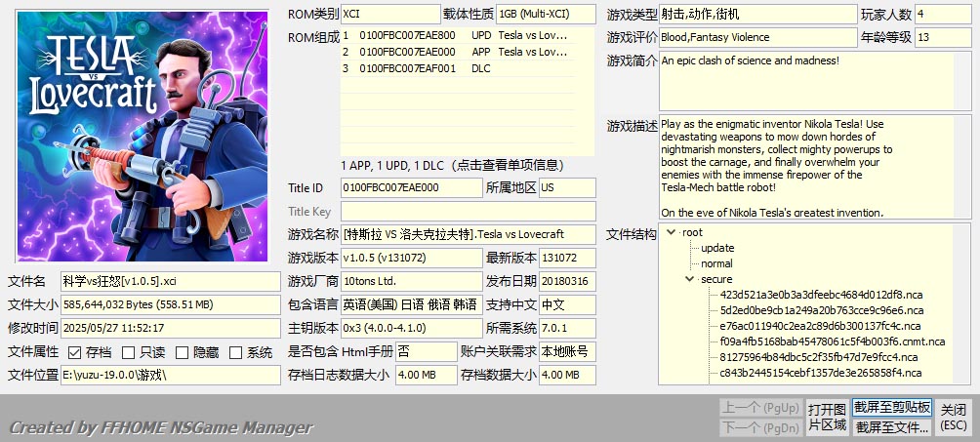Select the UPD row 0100FBC007EAE800
Viewport: 980px width, 442px height.
pos(458,36)
